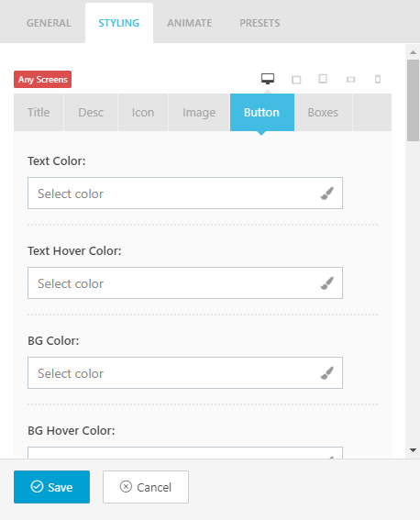Click the Save button

coord(51,487)
